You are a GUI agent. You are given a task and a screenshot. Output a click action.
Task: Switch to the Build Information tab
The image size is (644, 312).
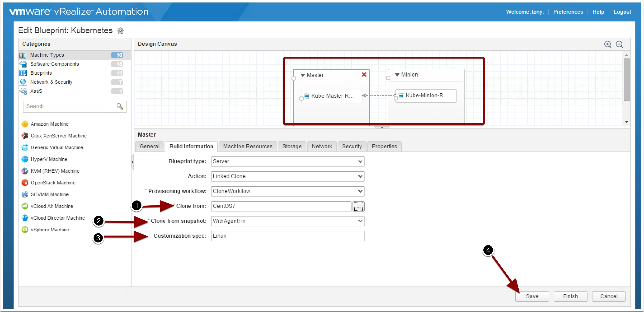[191, 146]
